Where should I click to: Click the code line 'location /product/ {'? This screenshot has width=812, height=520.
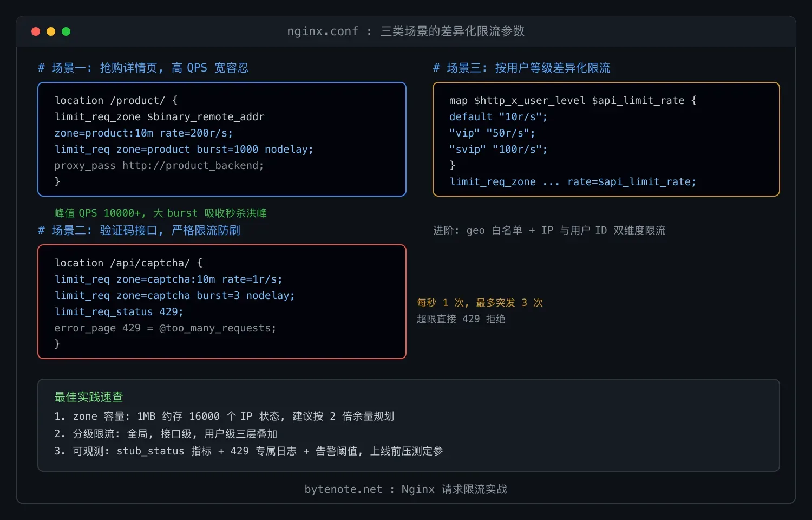pyautogui.click(x=116, y=100)
